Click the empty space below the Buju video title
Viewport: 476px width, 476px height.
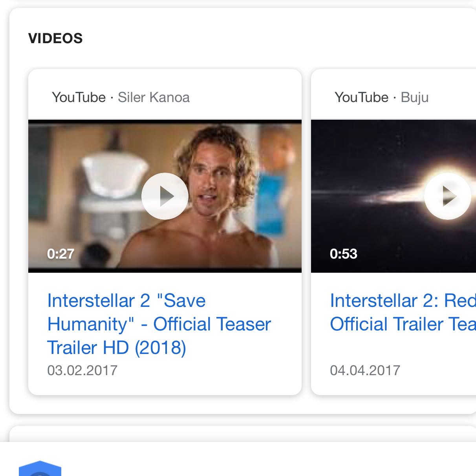tap(393, 347)
